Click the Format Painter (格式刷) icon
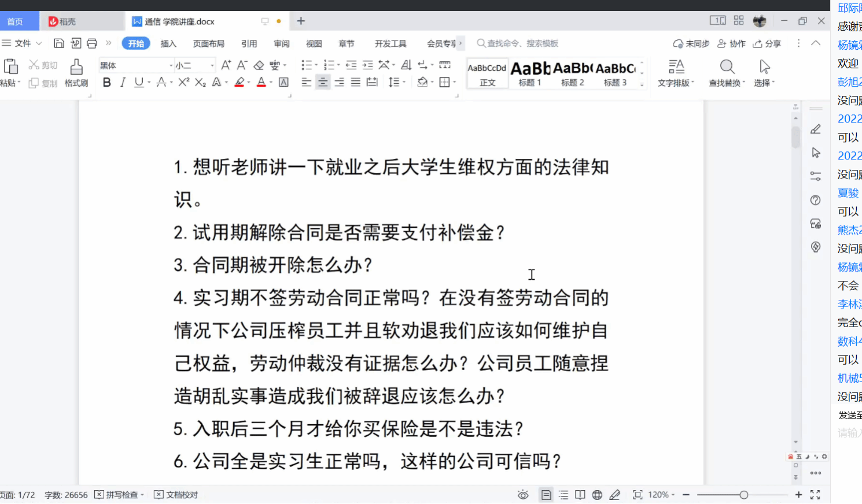This screenshot has height=504, width=862. 76,73
